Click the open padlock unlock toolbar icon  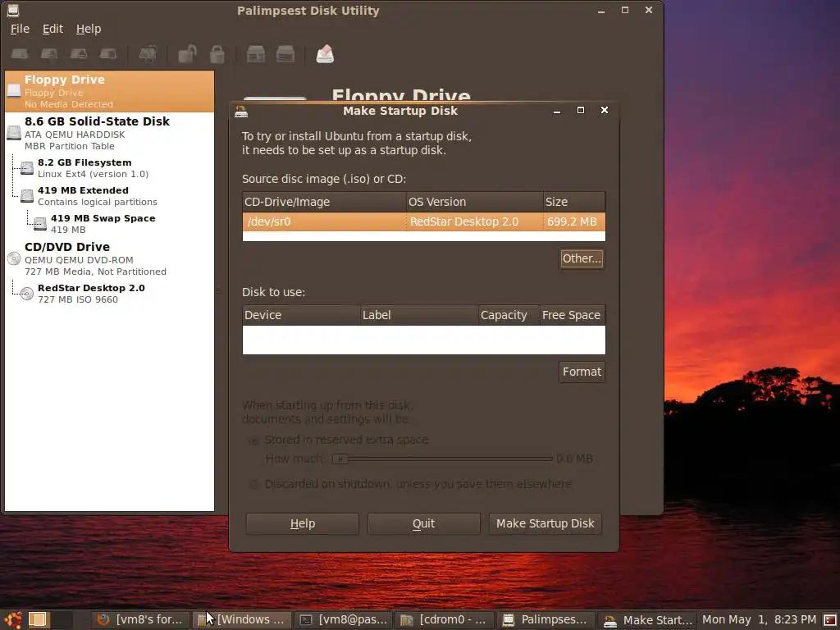188,54
